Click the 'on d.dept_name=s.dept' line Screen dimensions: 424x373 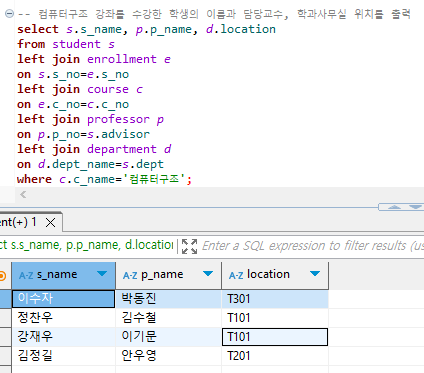90,164
